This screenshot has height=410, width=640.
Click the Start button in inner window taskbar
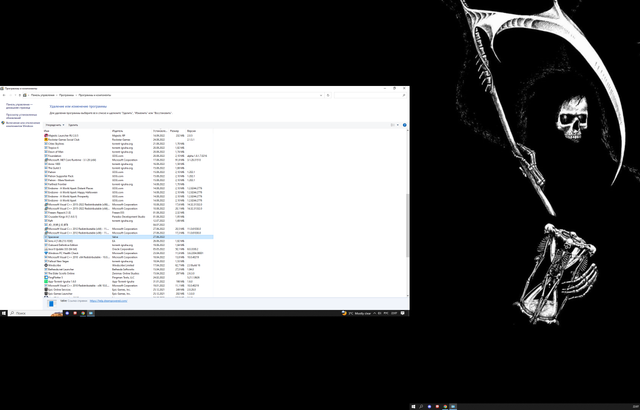coord(4,313)
